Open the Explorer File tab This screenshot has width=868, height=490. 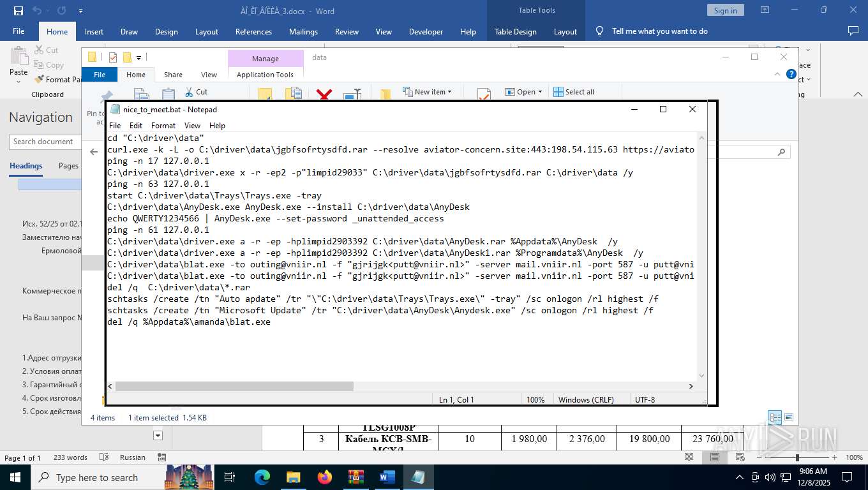click(100, 75)
